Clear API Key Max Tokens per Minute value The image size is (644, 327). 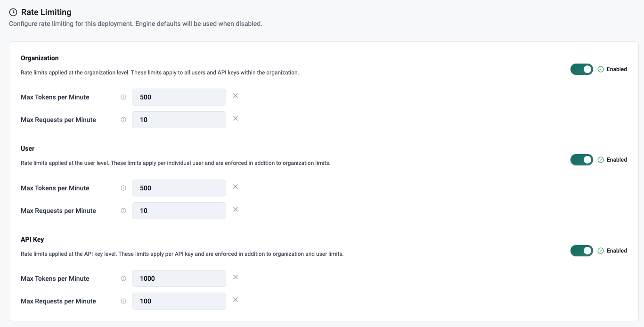(236, 277)
